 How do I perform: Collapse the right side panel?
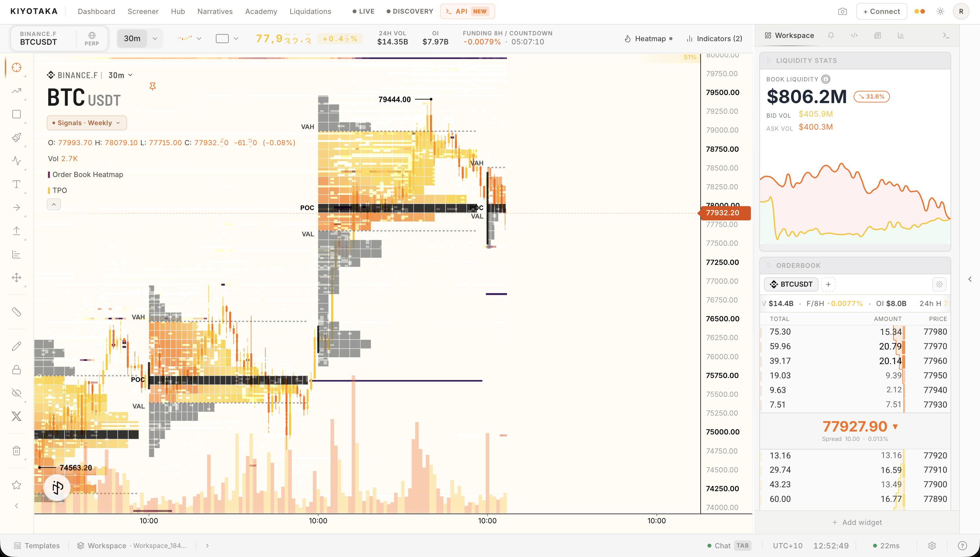pyautogui.click(x=970, y=279)
